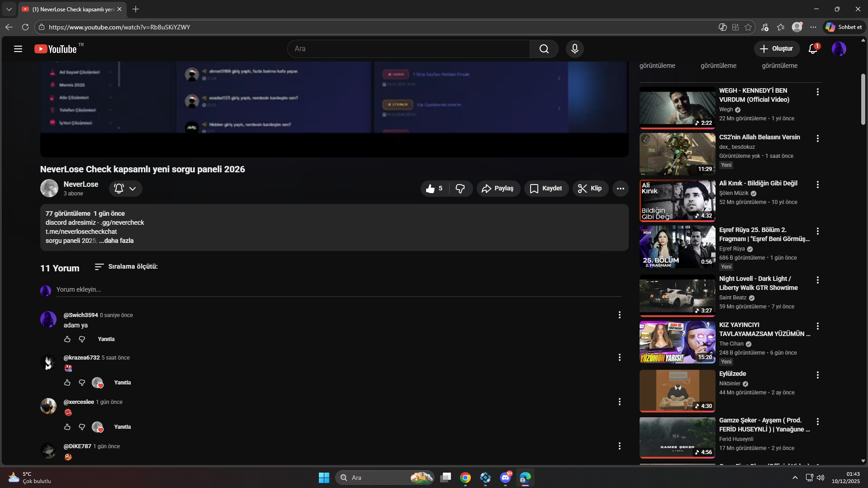The height and width of the screenshot is (488, 868).
Task: Open Task View from the taskbar
Action: coord(446,478)
